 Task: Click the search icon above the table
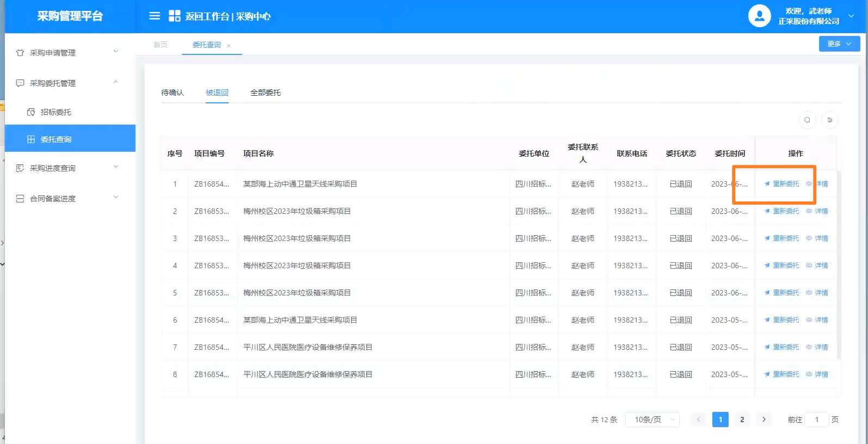(807, 120)
